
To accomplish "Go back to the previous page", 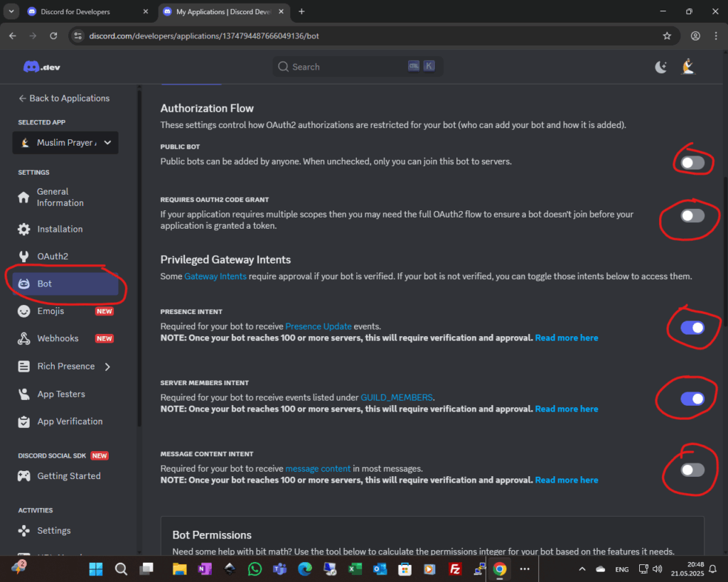I will [13, 36].
